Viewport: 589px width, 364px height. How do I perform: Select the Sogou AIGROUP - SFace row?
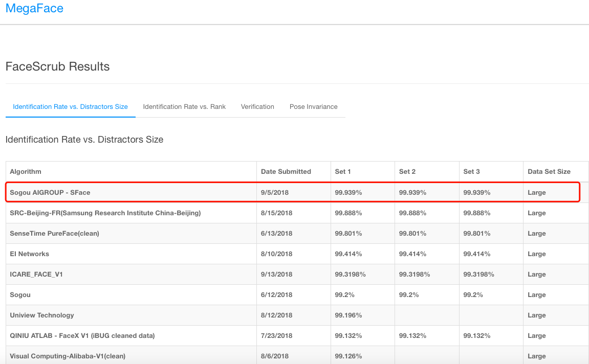coord(50,193)
